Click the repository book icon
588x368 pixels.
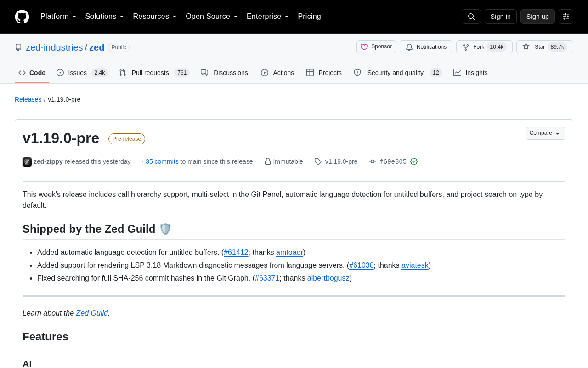18,47
